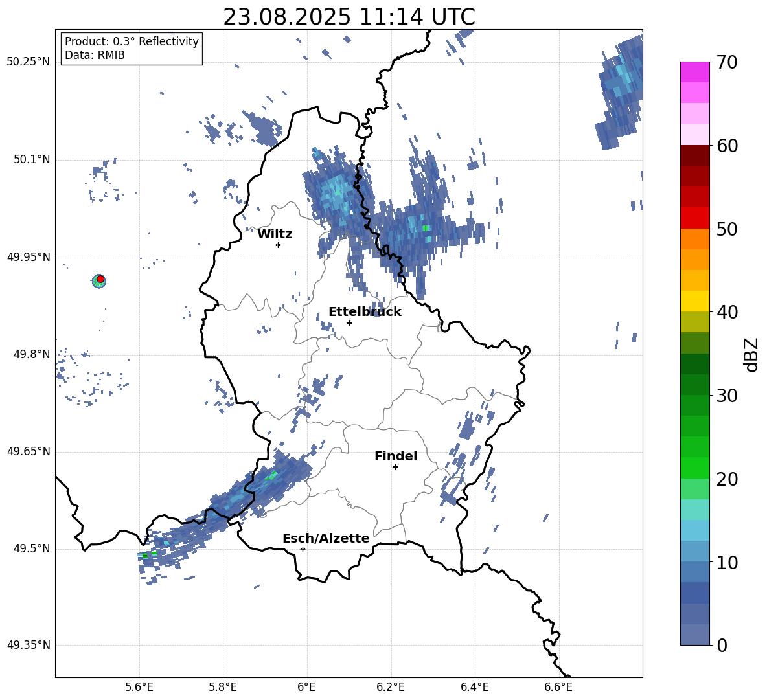Click the 50.25°N latitude label
The image size is (767, 700).
28,62
